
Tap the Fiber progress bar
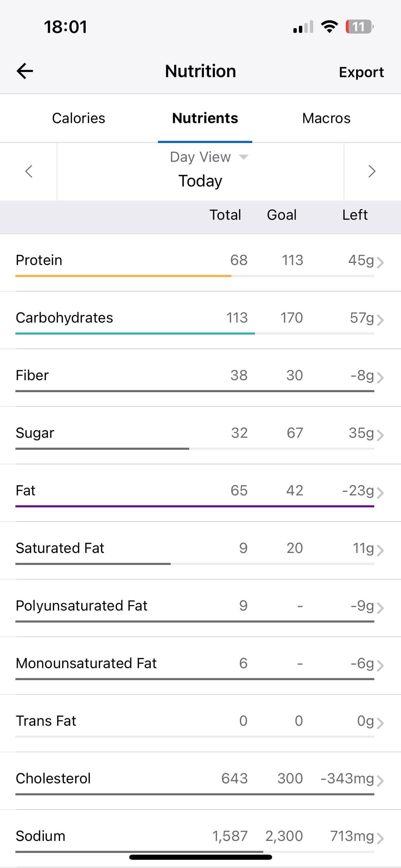(195, 391)
